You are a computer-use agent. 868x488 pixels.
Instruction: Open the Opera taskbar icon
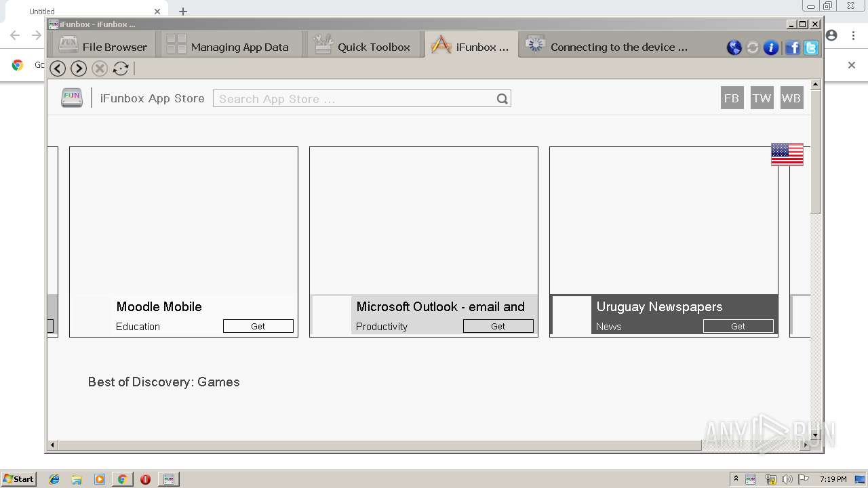point(145,479)
